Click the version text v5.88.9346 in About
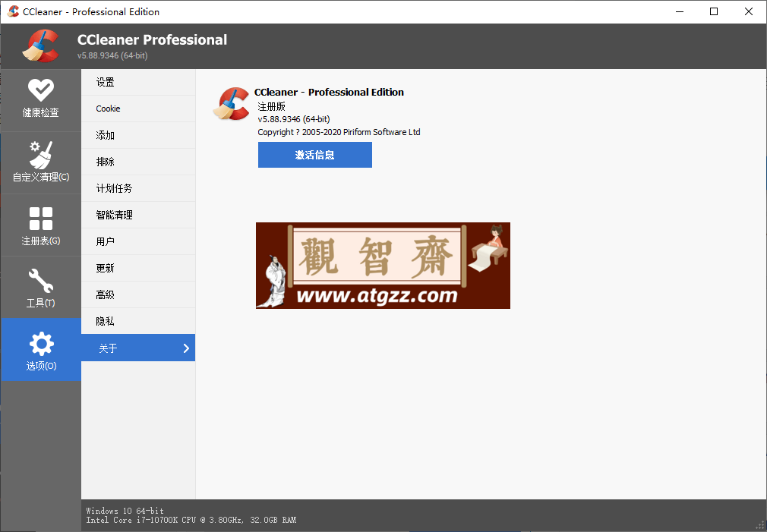The height and width of the screenshot is (532, 767). pos(294,119)
